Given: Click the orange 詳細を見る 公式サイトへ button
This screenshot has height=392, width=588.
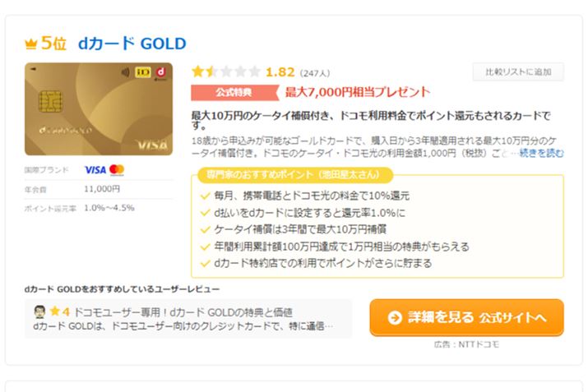Looking at the screenshot, I should (x=466, y=317).
